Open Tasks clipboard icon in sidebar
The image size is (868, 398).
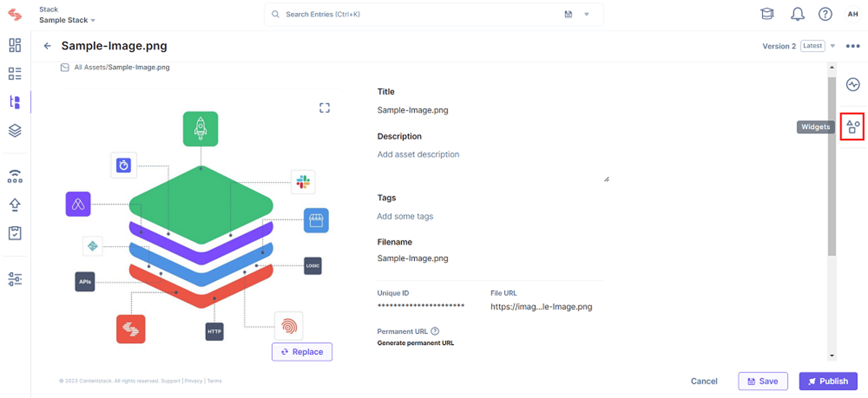pos(15,233)
